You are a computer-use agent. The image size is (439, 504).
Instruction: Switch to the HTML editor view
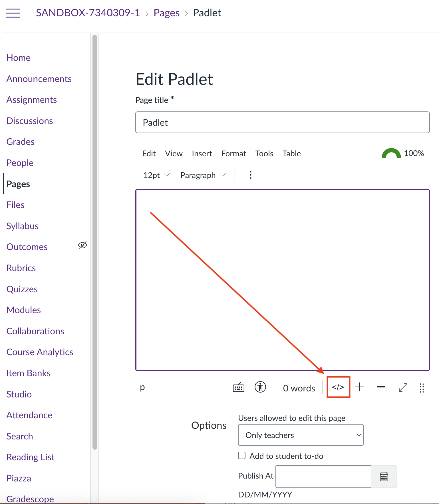(338, 387)
